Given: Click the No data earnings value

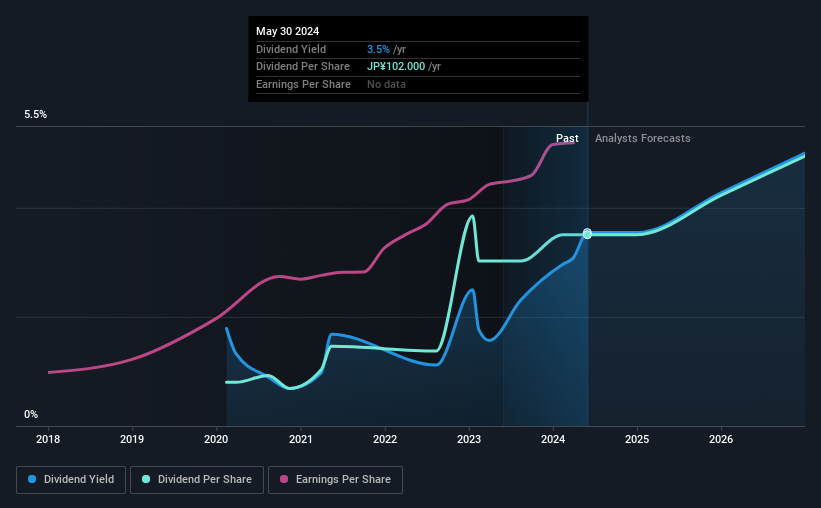Looking at the screenshot, I should pos(386,84).
